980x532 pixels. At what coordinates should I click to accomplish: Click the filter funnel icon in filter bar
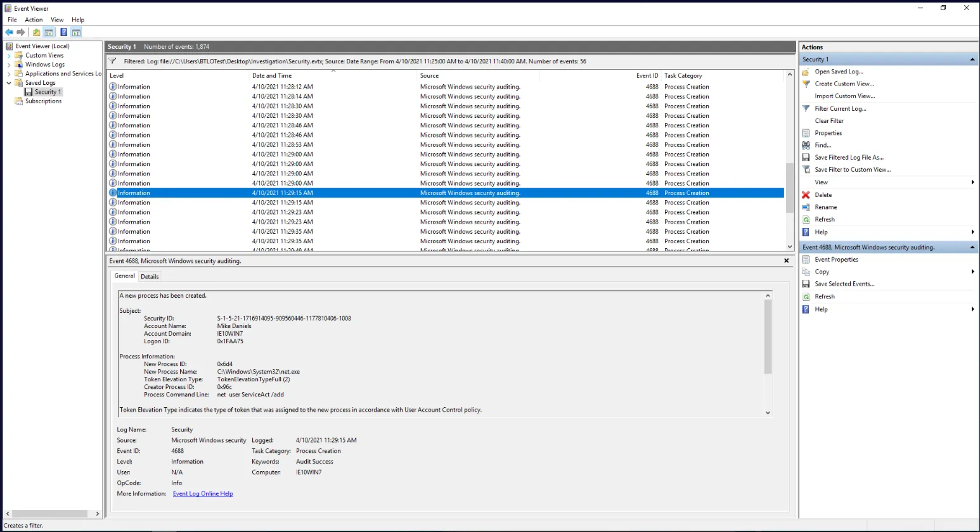(112, 61)
